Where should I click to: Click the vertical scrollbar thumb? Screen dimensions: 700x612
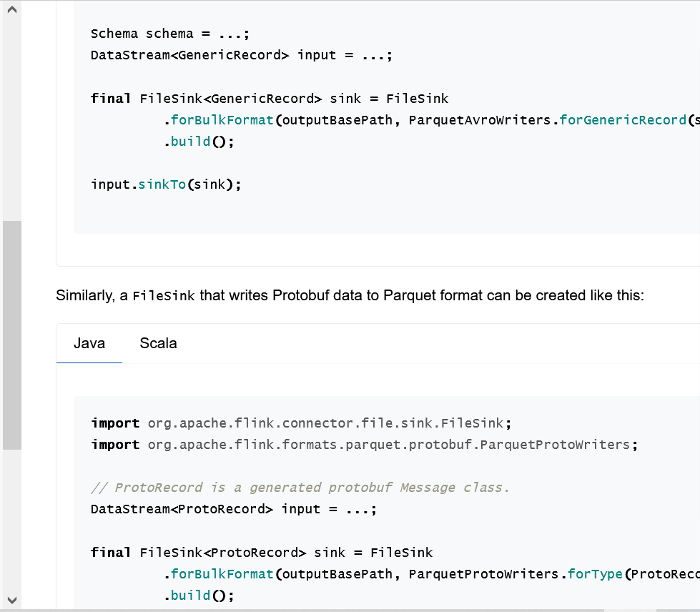[x=12, y=335]
